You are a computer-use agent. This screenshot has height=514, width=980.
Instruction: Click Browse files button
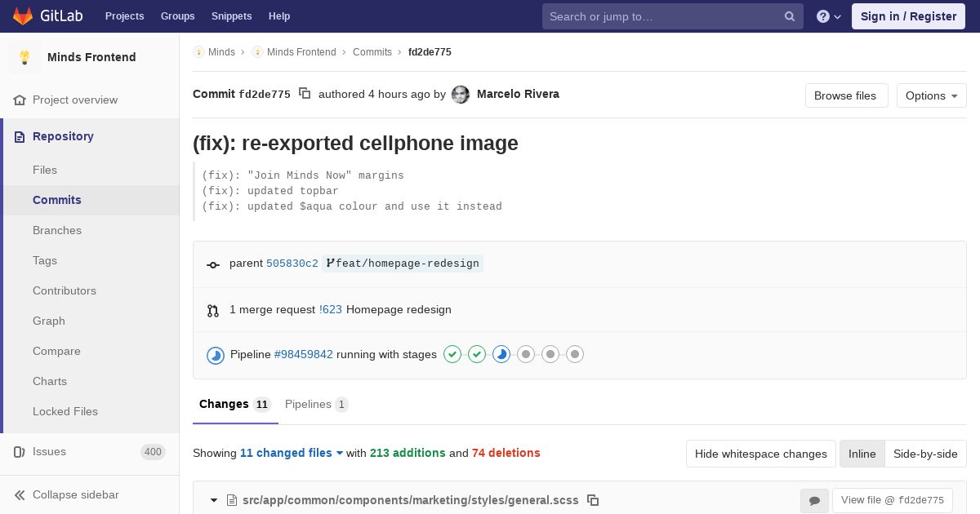point(845,95)
